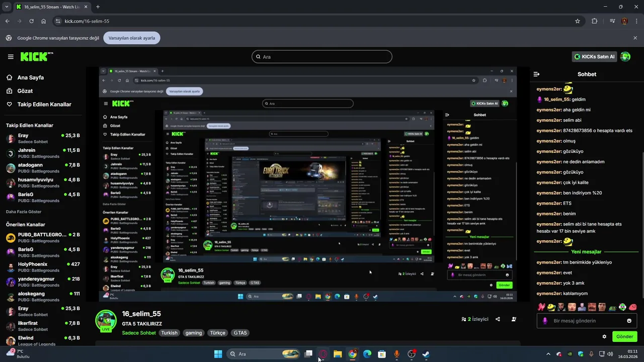Insert the red blob emote
Viewport: 644px width, 362px height.
[633, 307]
